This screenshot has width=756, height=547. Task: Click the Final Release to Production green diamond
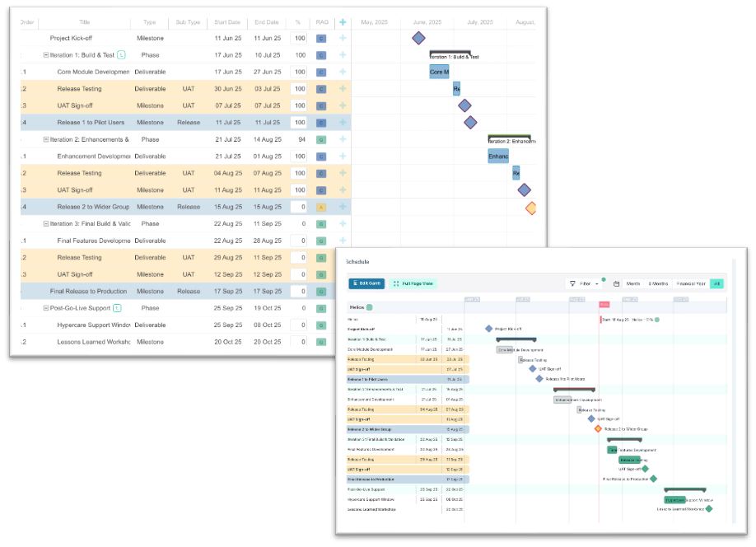point(653,478)
